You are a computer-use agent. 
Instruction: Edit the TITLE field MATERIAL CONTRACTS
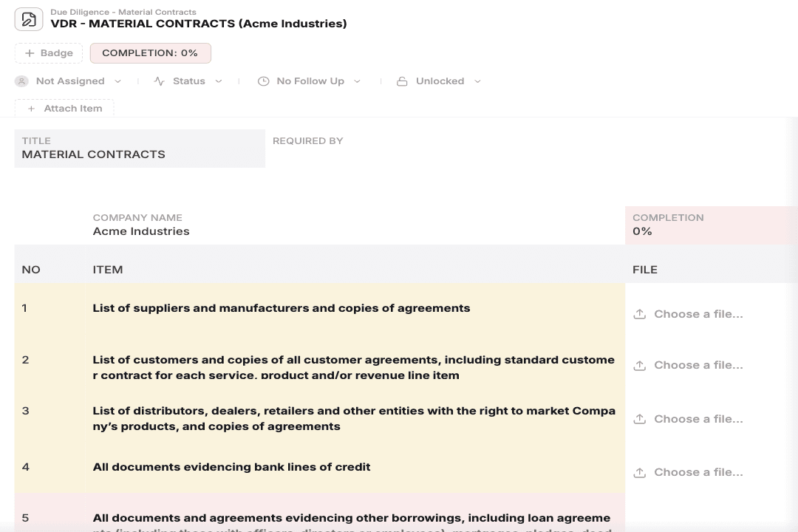pos(140,148)
